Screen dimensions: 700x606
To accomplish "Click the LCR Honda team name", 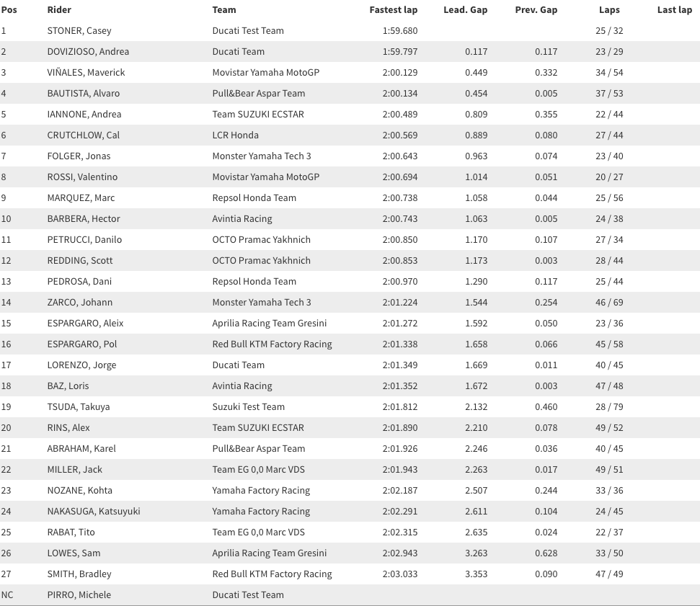I will click(x=235, y=135).
